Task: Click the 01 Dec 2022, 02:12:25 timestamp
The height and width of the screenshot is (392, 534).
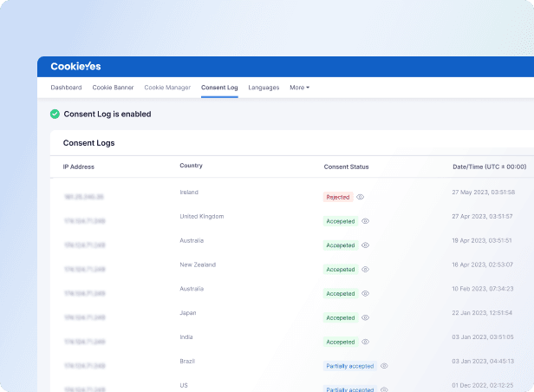Action: pyautogui.click(x=483, y=385)
